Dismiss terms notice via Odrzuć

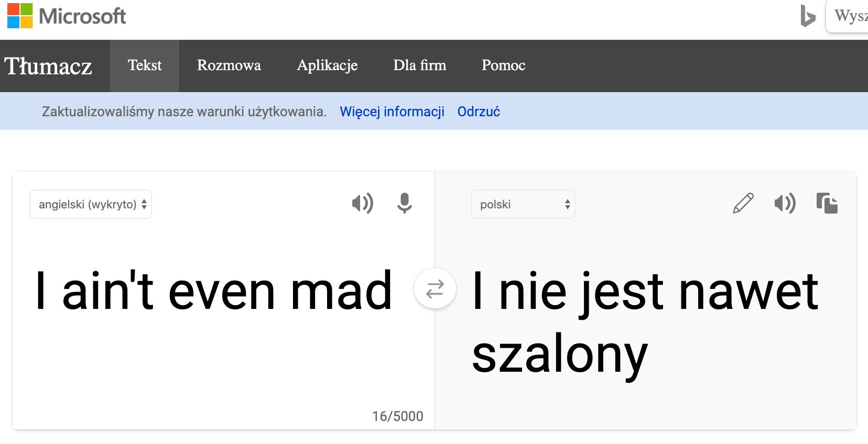pyautogui.click(x=479, y=112)
